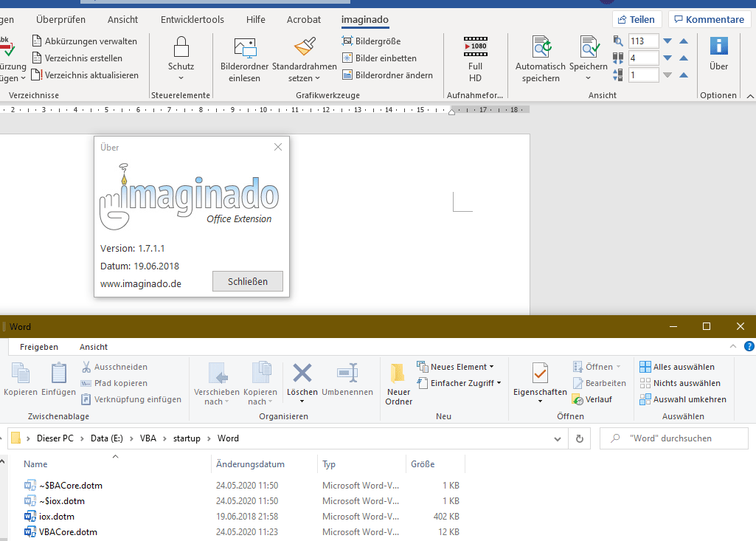Click Bilderordner ändern command
The width and height of the screenshot is (756, 541).
pyautogui.click(x=387, y=75)
